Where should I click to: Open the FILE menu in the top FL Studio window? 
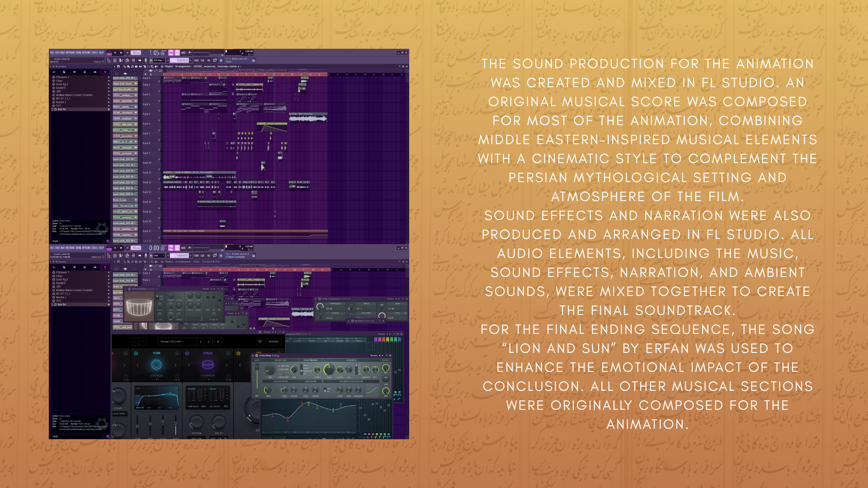pos(52,52)
